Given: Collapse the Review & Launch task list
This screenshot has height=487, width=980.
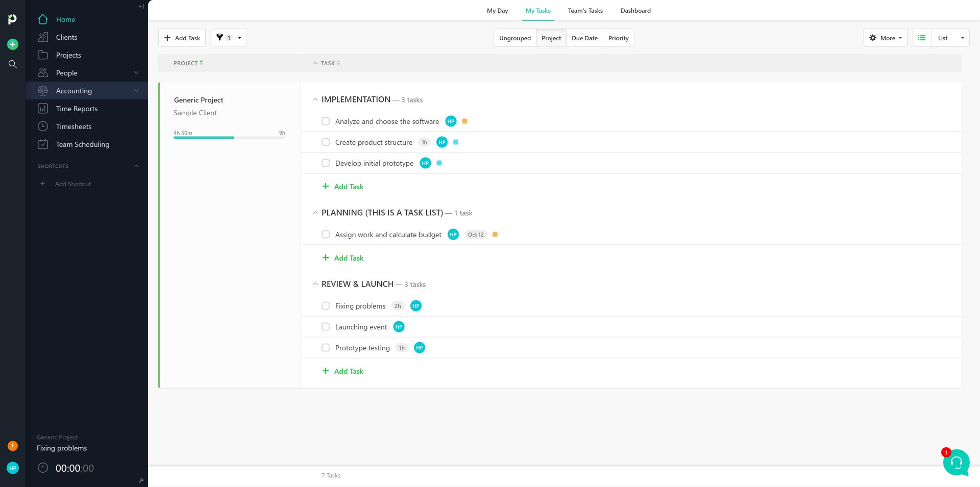Looking at the screenshot, I should click(x=315, y=285).
